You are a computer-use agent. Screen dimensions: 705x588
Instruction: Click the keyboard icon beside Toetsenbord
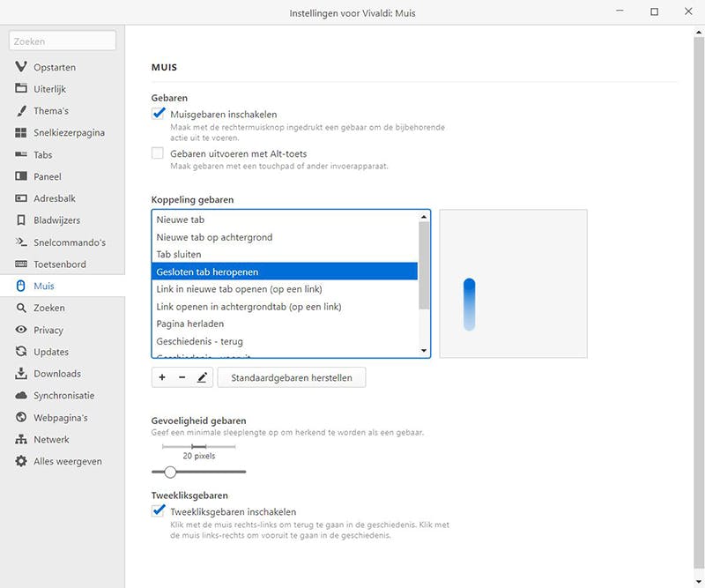click(x=20, y=264)
